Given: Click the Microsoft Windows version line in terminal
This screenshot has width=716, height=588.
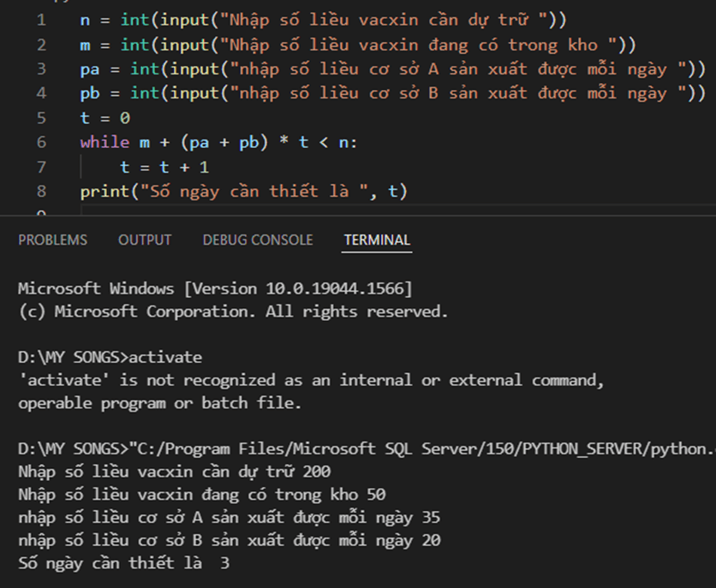Looking at the screenshot, I should [x=214, y=288].
